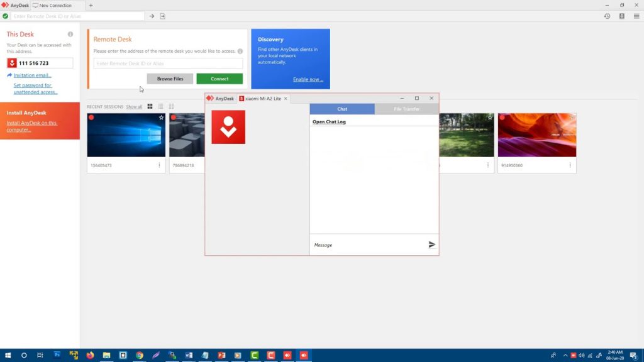Open Google Chrome from the taskbar
This screenshot has width=644, height=362.
[x=140, y=355]
